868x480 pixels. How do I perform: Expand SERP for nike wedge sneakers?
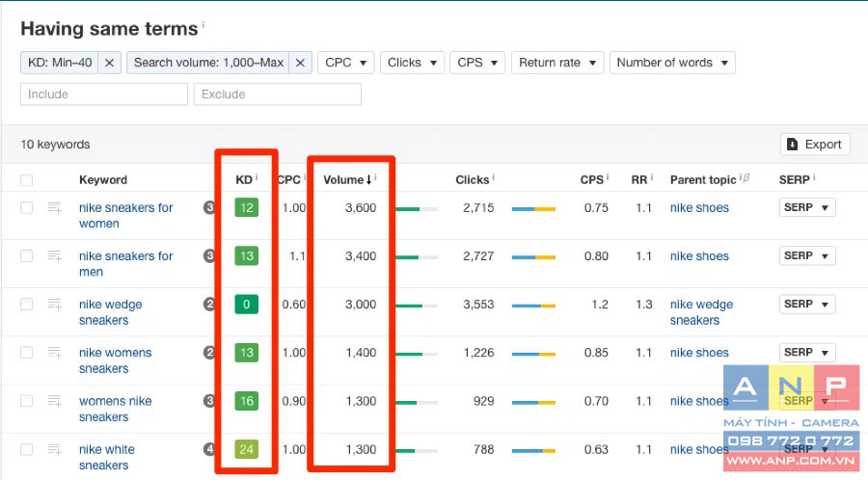point(807,304)
